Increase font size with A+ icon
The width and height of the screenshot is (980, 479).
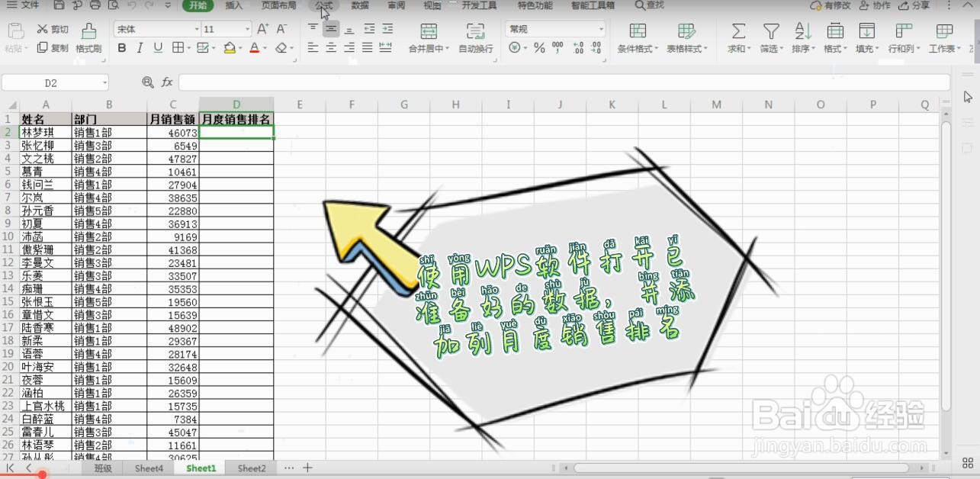(262, 29)
